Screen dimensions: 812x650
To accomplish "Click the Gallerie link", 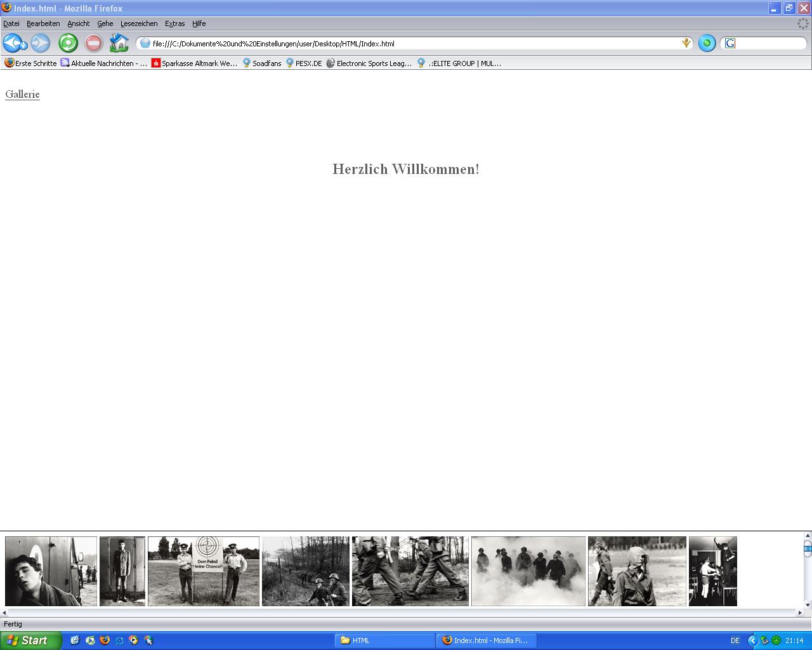I will [22, 94].
